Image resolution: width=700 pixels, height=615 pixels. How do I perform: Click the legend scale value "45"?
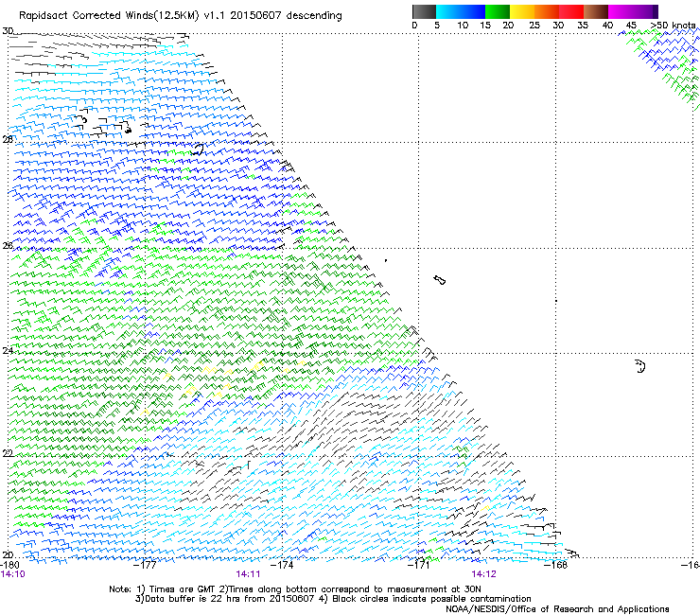(632, 25)
